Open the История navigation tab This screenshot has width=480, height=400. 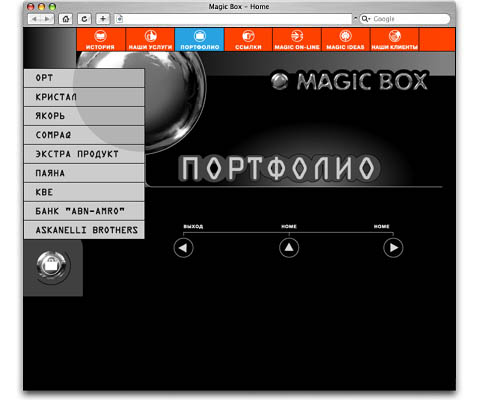tap(101, 39)
